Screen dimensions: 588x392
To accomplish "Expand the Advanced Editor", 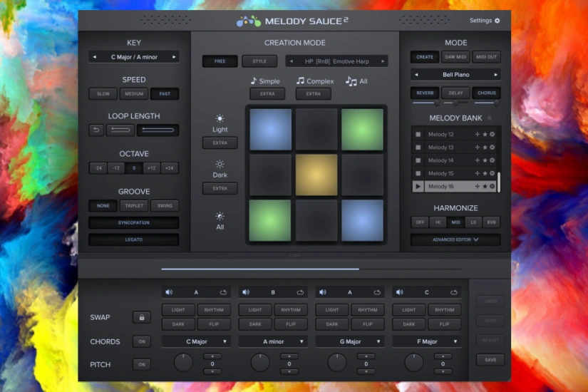I will [455, 239].
